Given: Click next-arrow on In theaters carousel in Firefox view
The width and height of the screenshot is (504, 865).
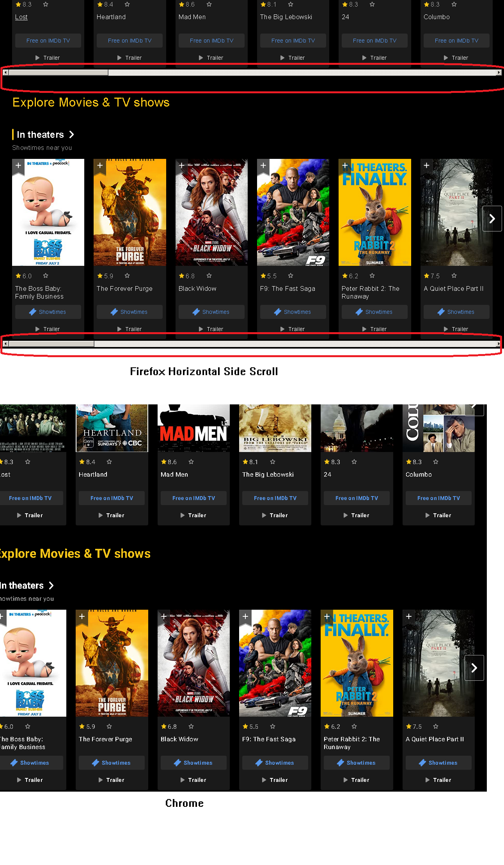Looking at the screenshot, I should pyautogui.click(x=492, y=219).
